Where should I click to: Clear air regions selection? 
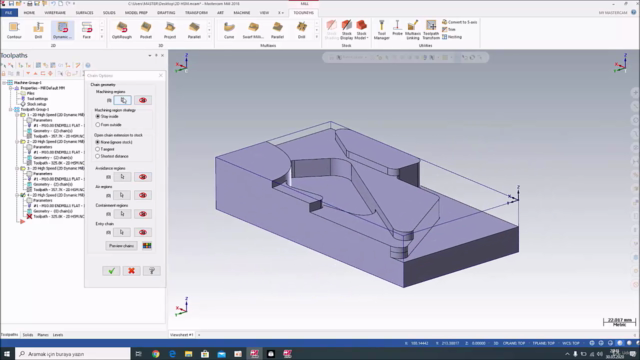coord(143,195)
